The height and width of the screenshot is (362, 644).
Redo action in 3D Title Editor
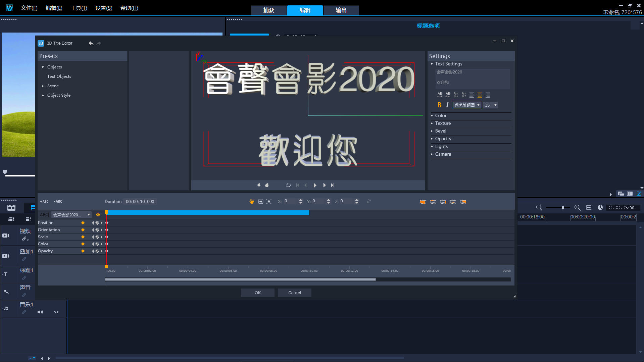99,43
